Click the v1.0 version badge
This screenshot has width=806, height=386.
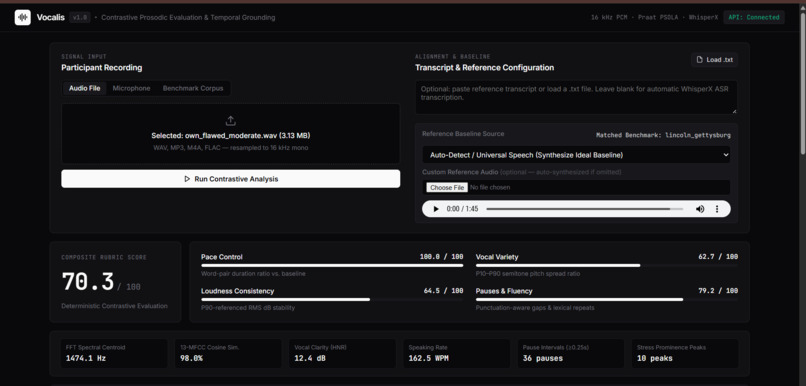click(80, 17)
